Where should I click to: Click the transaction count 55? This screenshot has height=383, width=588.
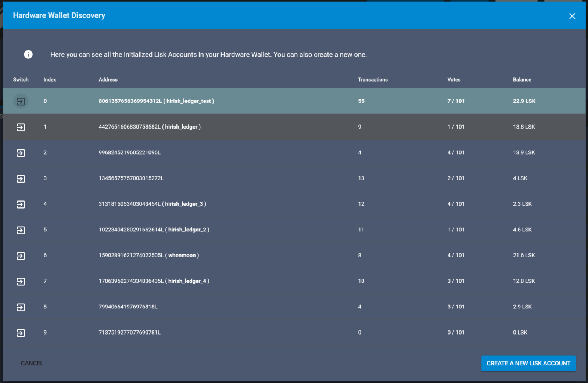(x=361, y=101)
